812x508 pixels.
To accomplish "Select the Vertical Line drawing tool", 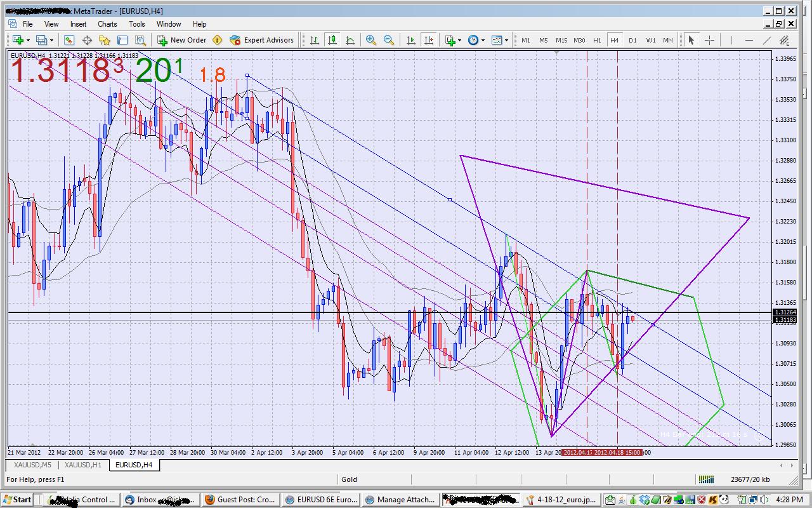I will pyautogui.click(x=731, y=40).
